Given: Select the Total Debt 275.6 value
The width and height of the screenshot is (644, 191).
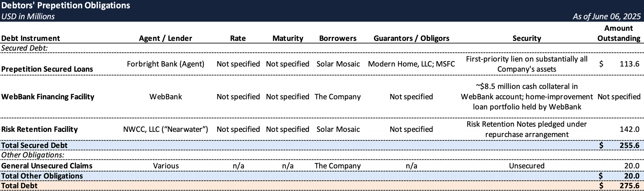Looking at the screenshot, I should coord(630,186).
